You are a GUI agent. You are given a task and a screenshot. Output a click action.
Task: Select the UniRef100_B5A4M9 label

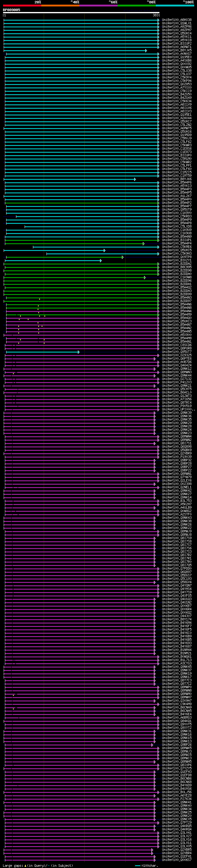177,314
